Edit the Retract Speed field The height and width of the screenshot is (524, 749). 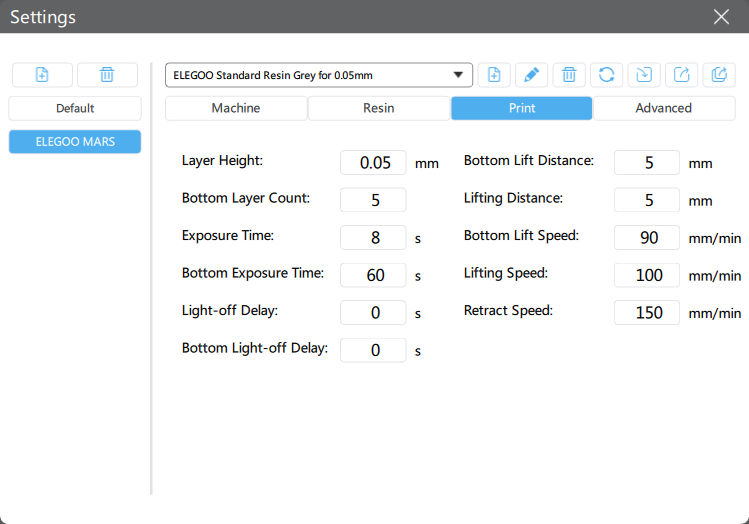click(647, 312)
